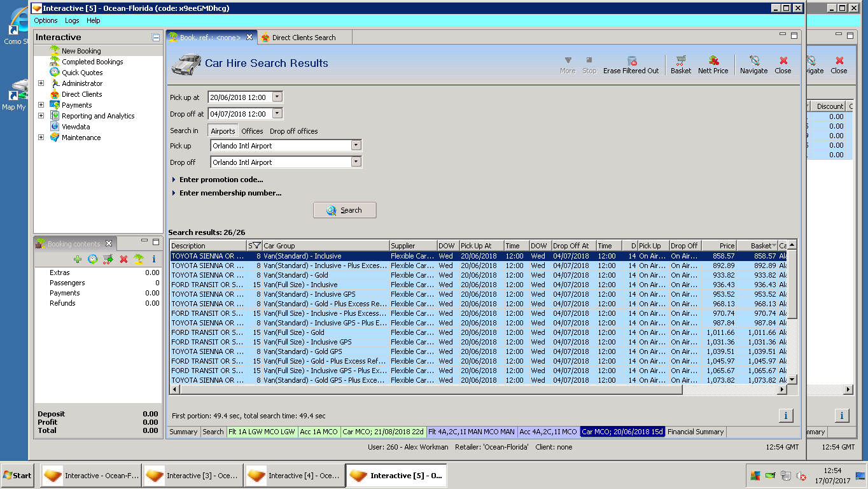Click green plus icon in Booking contents
This screenshot has width=868, height=489.
78,259
